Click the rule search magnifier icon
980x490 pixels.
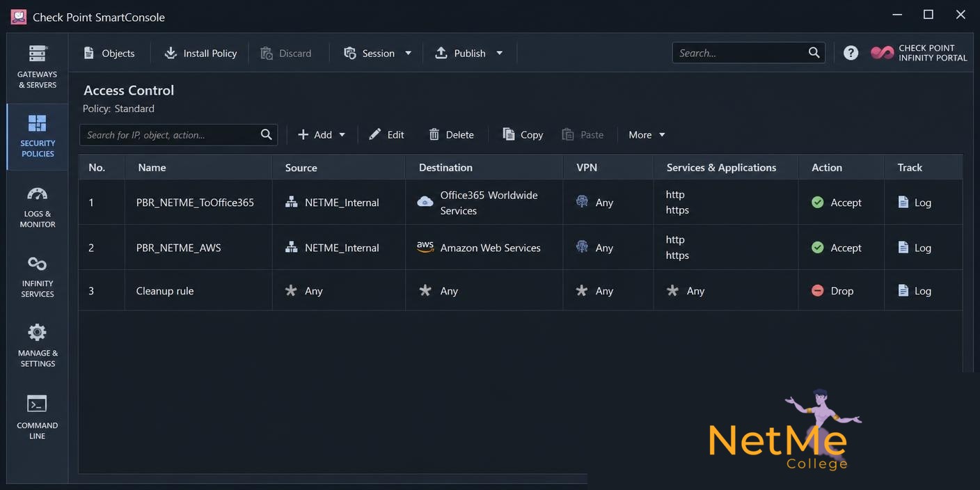(267, 134)
